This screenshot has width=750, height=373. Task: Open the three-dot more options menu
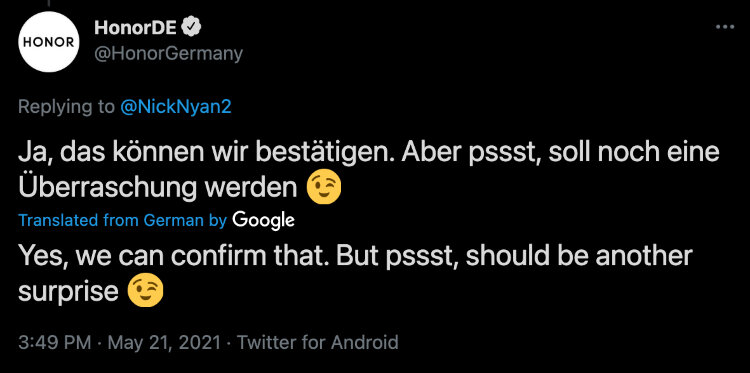tap(725, 27)
